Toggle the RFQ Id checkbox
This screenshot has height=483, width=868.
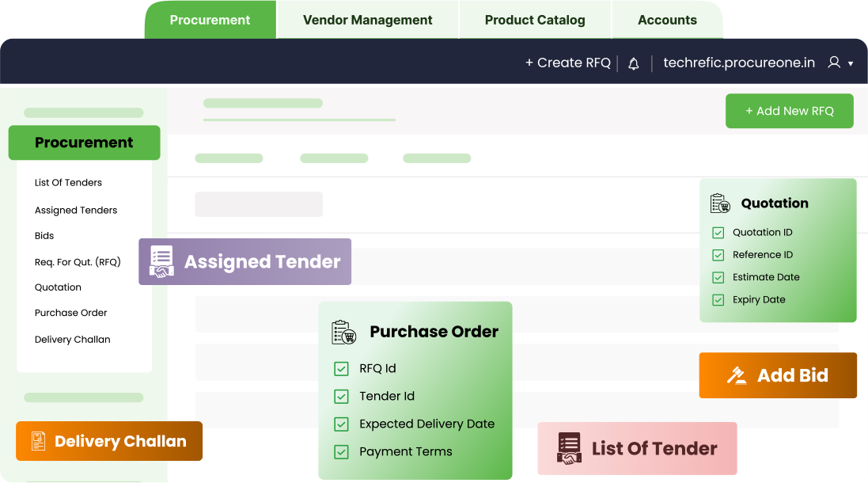point(341,368)
